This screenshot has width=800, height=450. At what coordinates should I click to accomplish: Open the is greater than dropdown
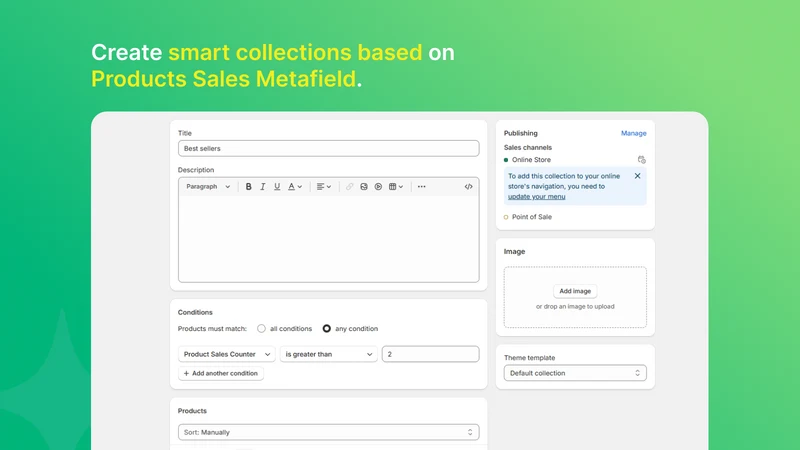pyautogui.click(x=329, y=354)
